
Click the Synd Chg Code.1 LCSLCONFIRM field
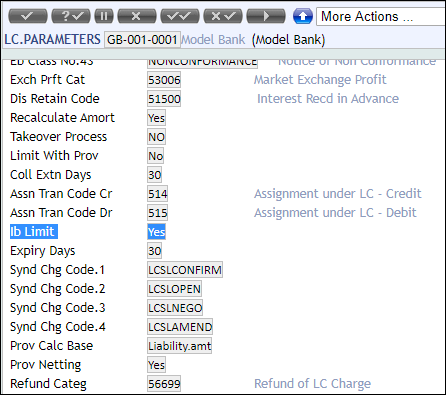pos(185,270)
